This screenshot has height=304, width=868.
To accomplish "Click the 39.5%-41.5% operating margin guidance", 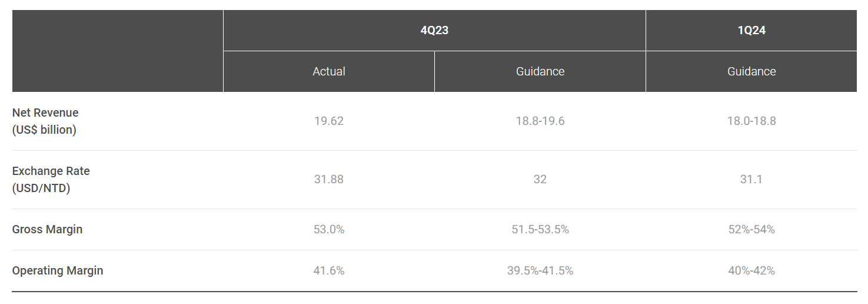I will [540, 270].
